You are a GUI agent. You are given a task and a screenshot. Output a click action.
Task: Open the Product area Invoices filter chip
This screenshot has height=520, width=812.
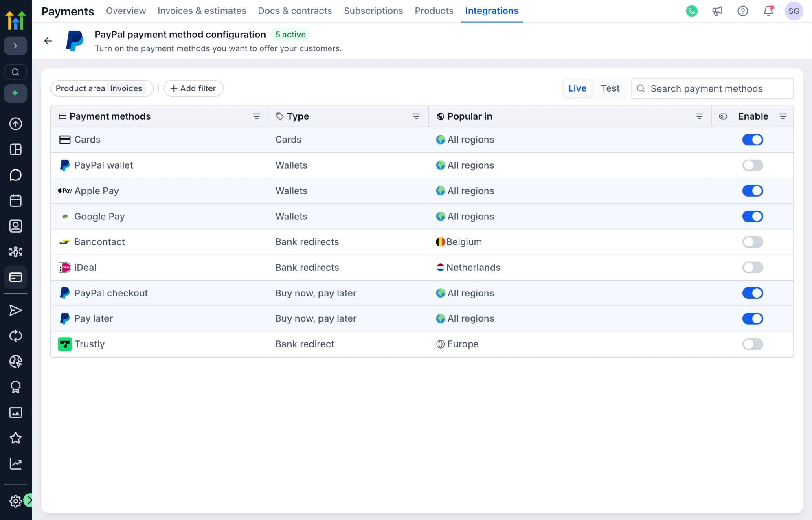tap(102, 88)
